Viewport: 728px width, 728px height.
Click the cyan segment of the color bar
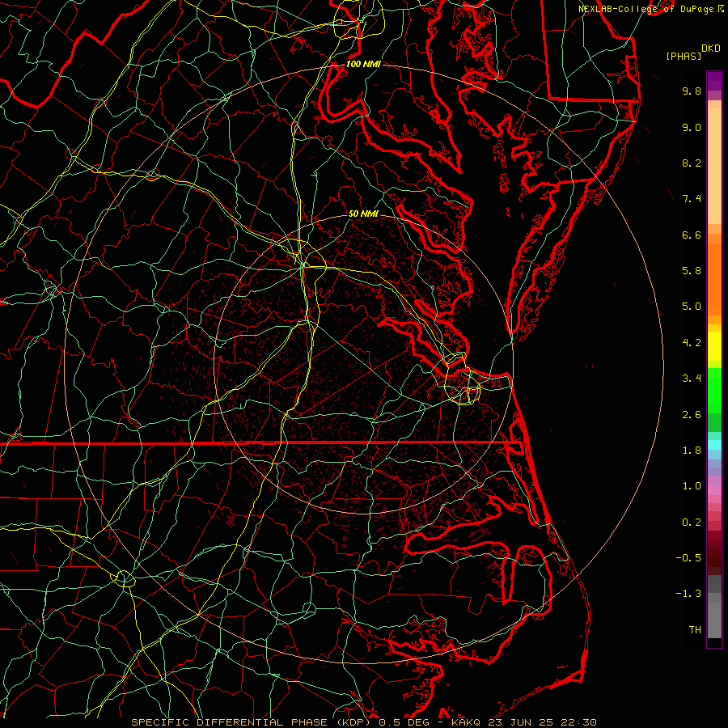(714, 445)
